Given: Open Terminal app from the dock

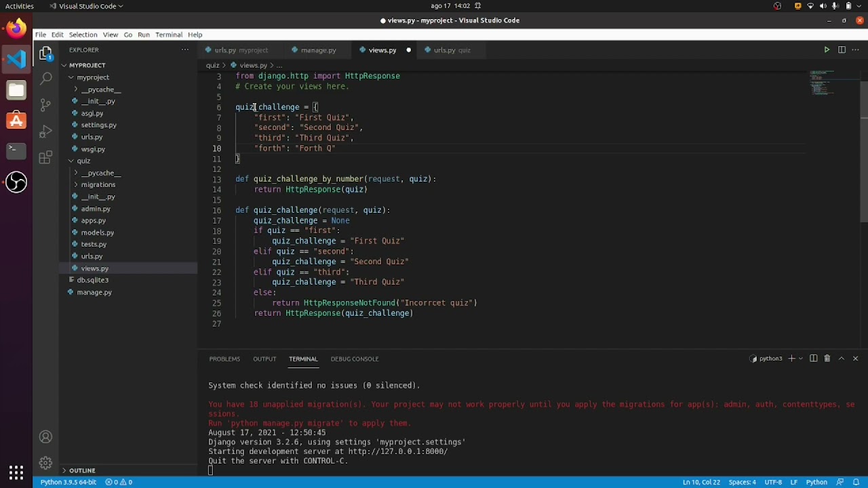Looking at the screenshot, I should (16, 150).
